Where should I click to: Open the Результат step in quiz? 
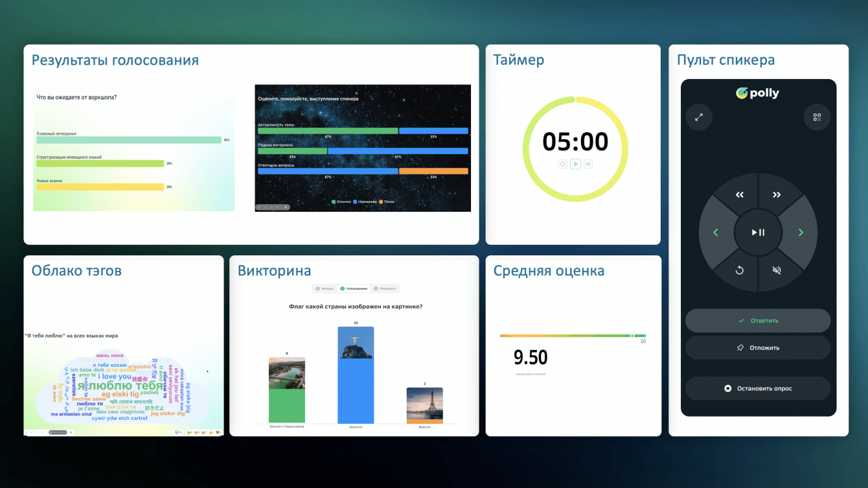point(385,288)
